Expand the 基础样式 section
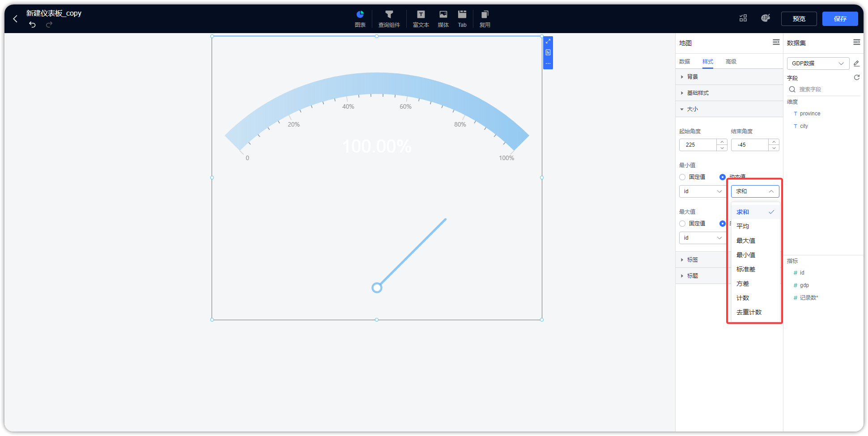The image size is (868, 436). click(729, 93)
